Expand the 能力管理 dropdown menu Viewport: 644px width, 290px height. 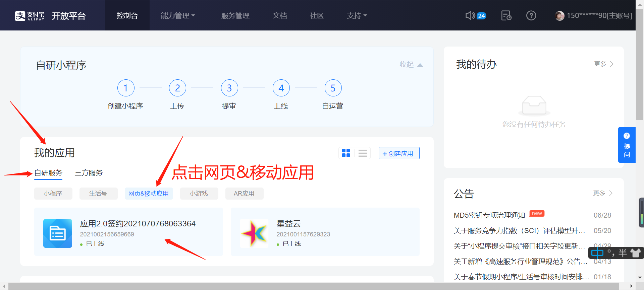[x=178, y=15]
